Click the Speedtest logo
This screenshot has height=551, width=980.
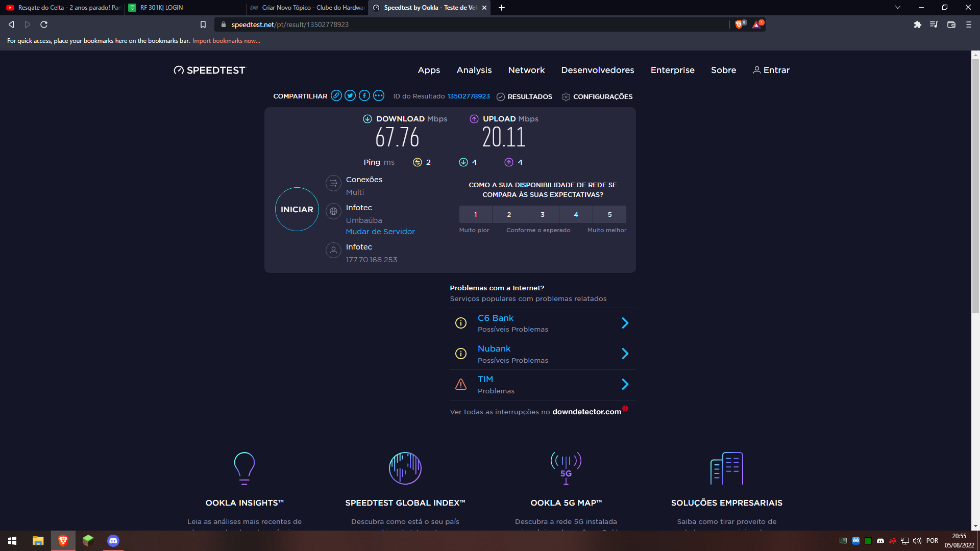(x=210, y=70)
